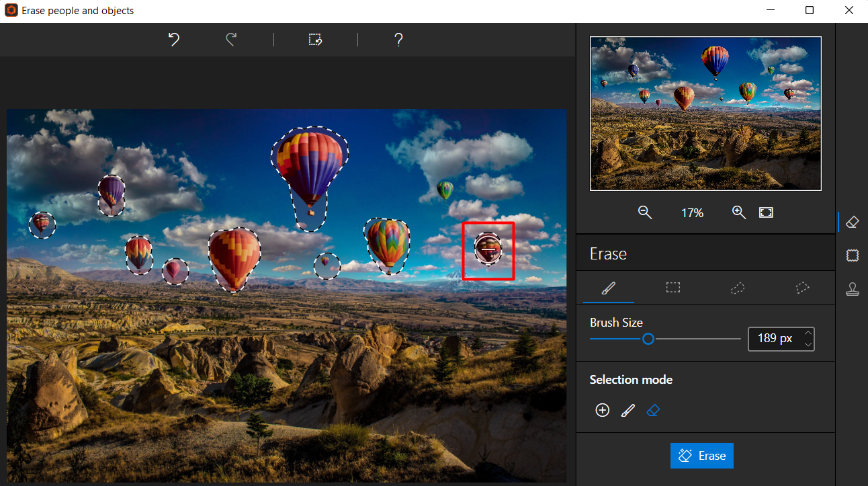Minimize the application window
868x486 pixels.
(770, 10)
